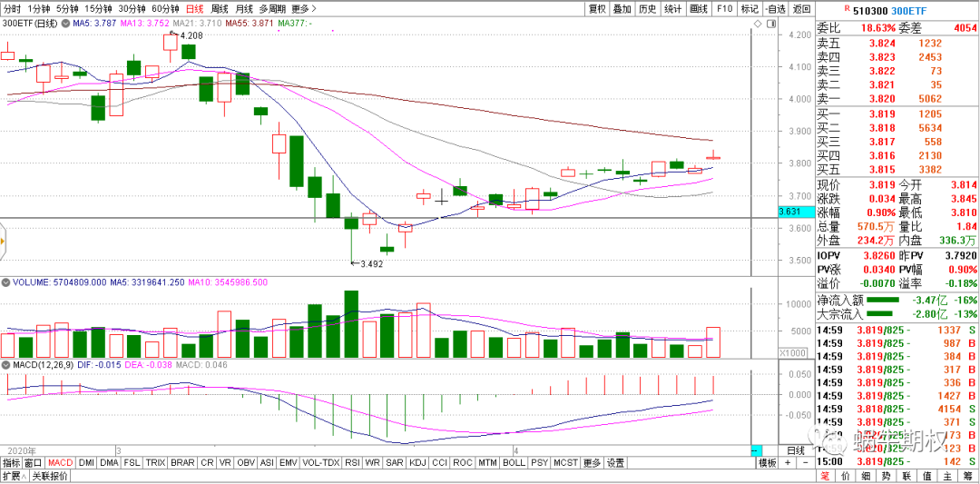Select the KDJ indicator tab
Image resolution: width=980 pixels, height=484 pixels.
417,463
